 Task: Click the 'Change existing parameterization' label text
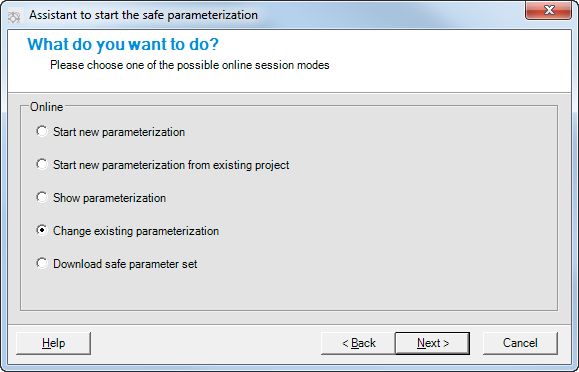click(136, 231)
